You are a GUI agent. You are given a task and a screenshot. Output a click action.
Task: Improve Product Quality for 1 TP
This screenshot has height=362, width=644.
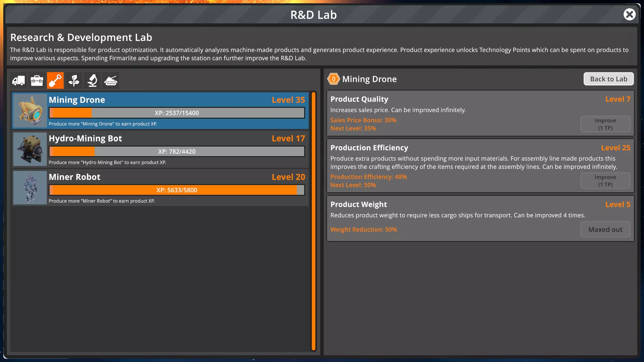605,124
